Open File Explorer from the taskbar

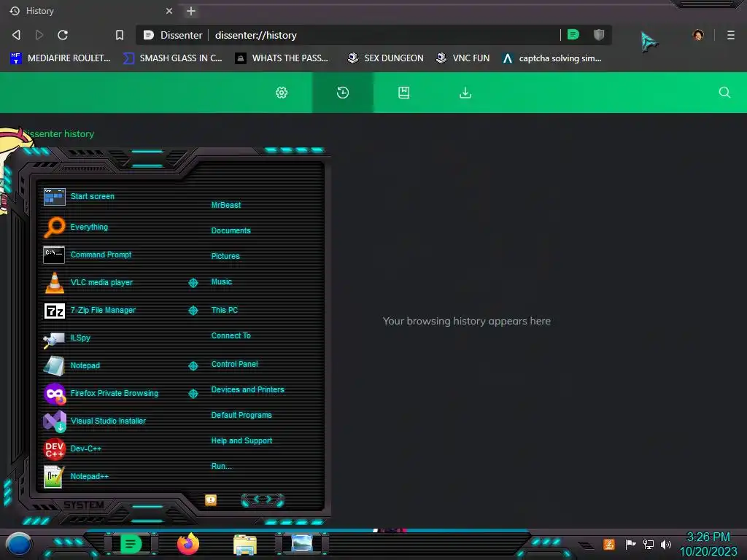pos(245,544)
